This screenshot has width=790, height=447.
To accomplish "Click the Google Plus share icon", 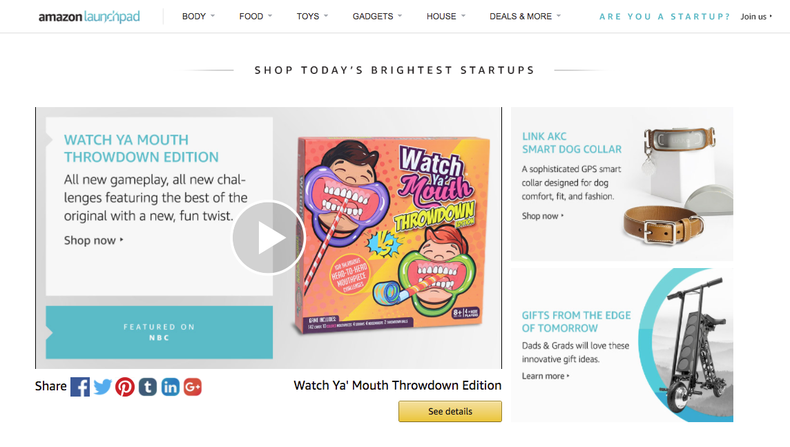I will click(192, 387).
